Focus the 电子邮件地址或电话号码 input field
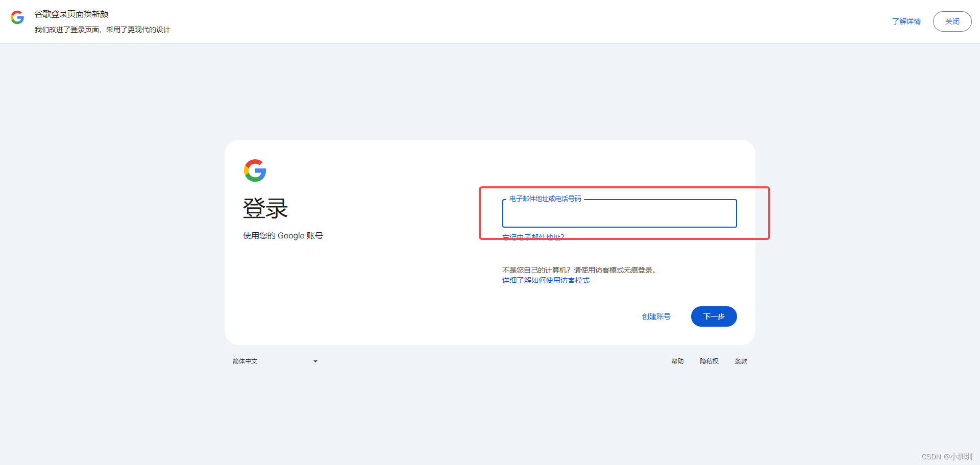Image resolution: width=980 pixels, height=465 pixels. coord(619,213)
